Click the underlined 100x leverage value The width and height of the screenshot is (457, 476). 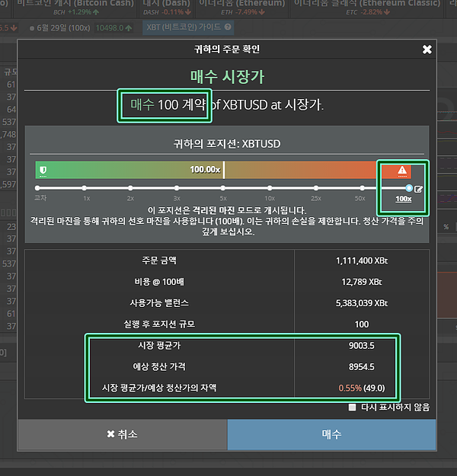coord(403,200)
